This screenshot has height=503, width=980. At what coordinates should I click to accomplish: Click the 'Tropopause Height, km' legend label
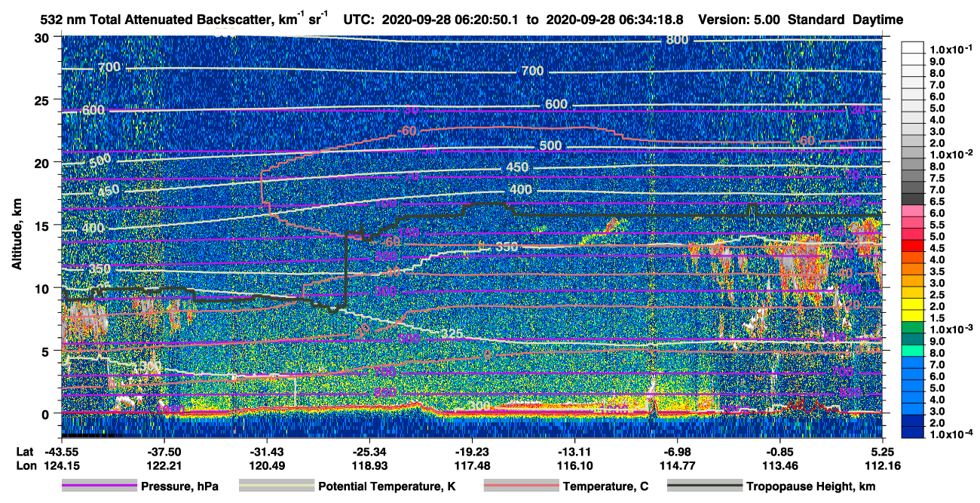click(x=811, y=487)
